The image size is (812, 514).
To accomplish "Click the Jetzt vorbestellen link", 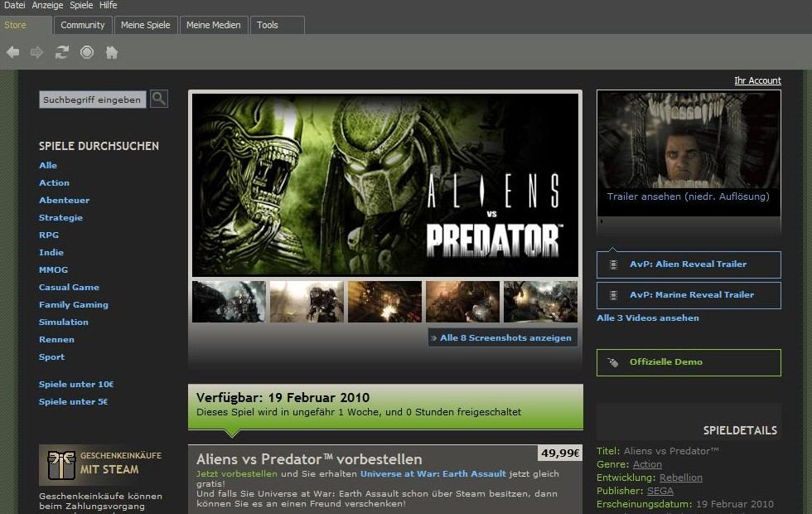I will point(237,474).
